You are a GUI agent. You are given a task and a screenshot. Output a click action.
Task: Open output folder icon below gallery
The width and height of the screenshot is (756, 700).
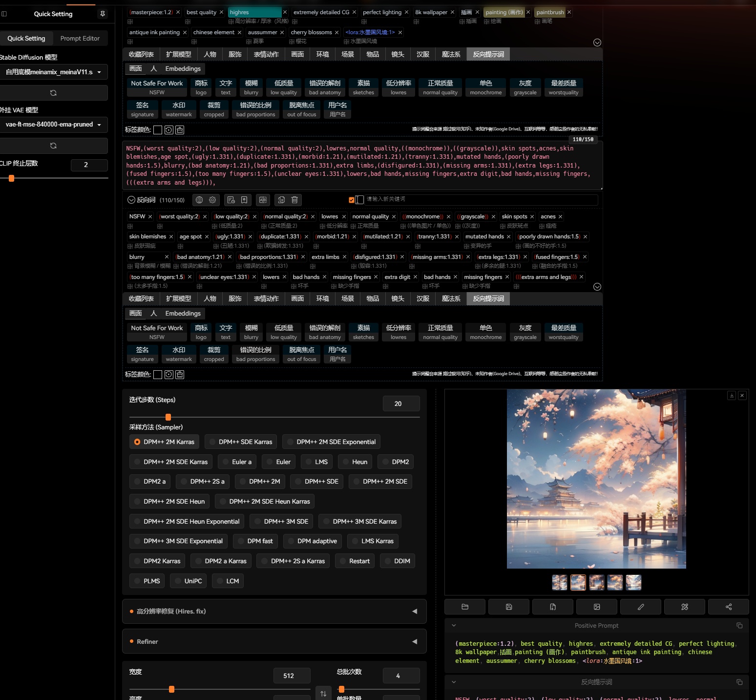point(465,607)
